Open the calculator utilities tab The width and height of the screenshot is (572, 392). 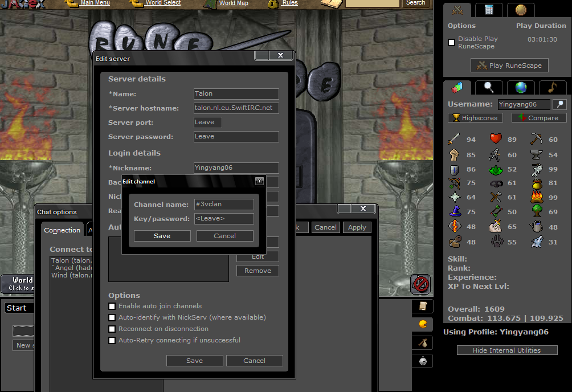point(489,10)
